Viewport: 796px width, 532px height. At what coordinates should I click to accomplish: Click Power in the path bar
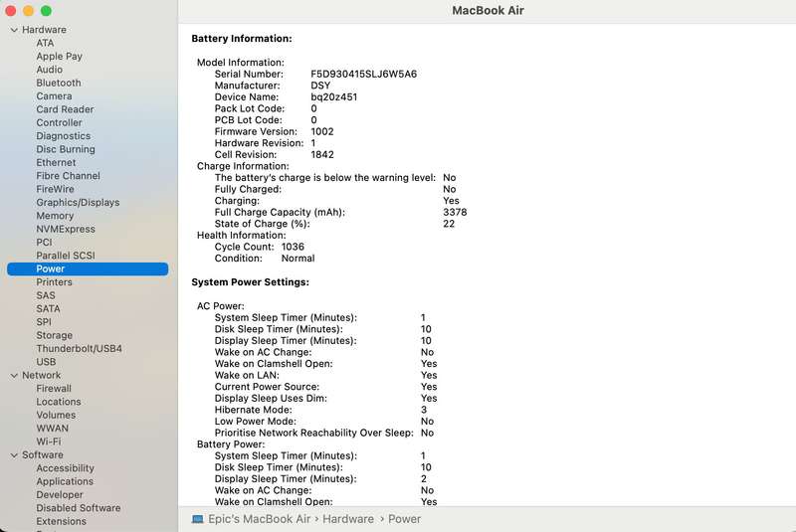405,519
